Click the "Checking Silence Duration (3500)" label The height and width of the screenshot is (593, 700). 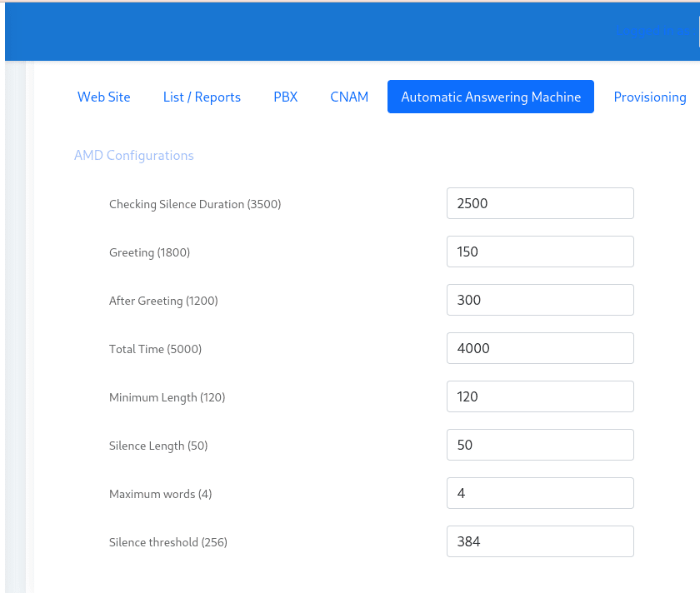(x=195, y=204)
